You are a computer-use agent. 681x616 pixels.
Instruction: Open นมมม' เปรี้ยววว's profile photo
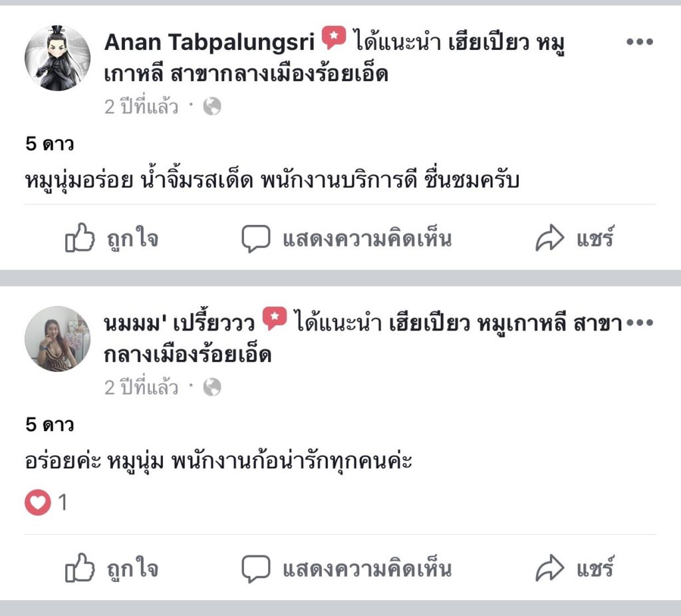click(x=57, y=339)
